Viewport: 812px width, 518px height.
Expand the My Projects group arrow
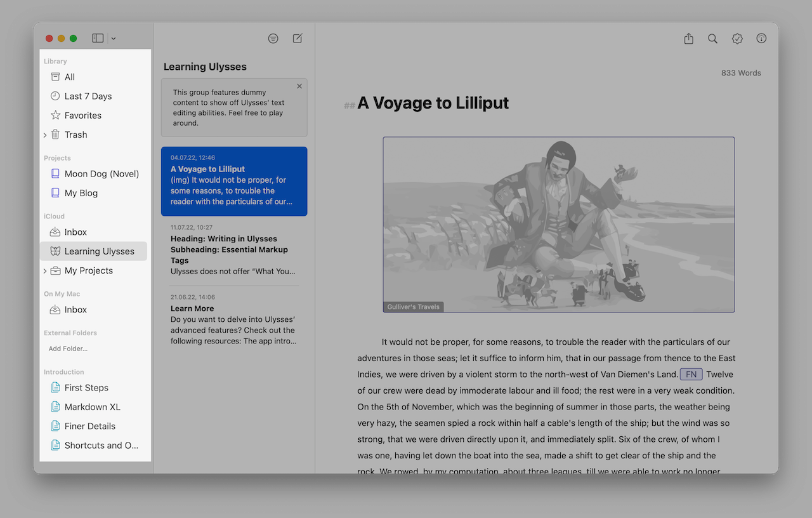[44, 271]
